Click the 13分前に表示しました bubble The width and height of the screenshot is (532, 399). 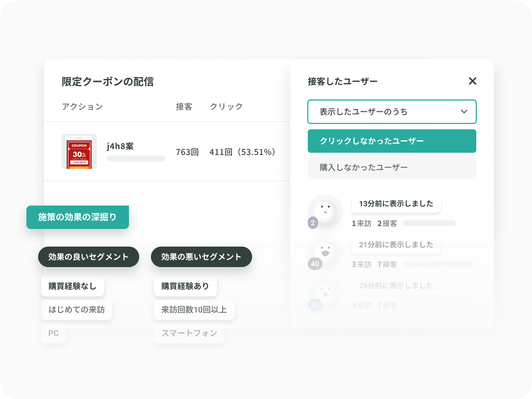(396, 204)
